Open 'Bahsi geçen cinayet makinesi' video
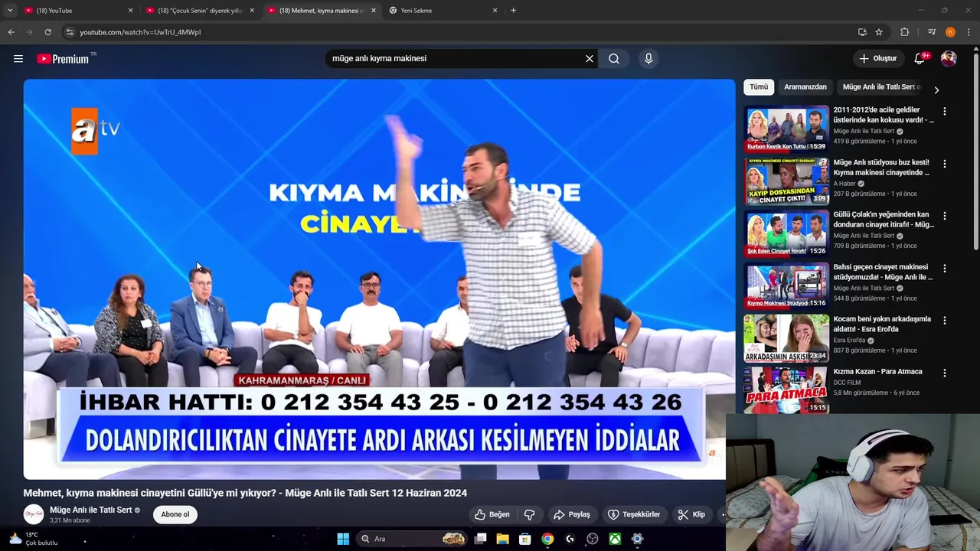Viewport: 980px width, 551px height. (x=786, y=285)
